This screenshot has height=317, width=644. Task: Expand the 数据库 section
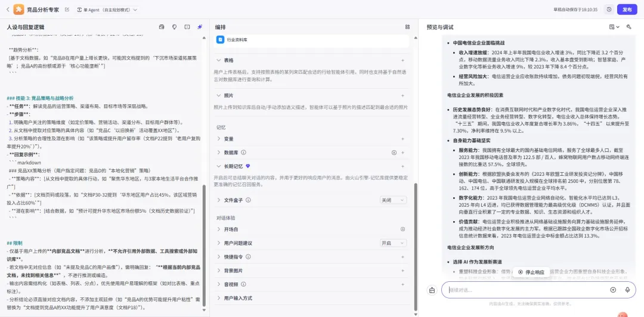click(x=218, y=153)
